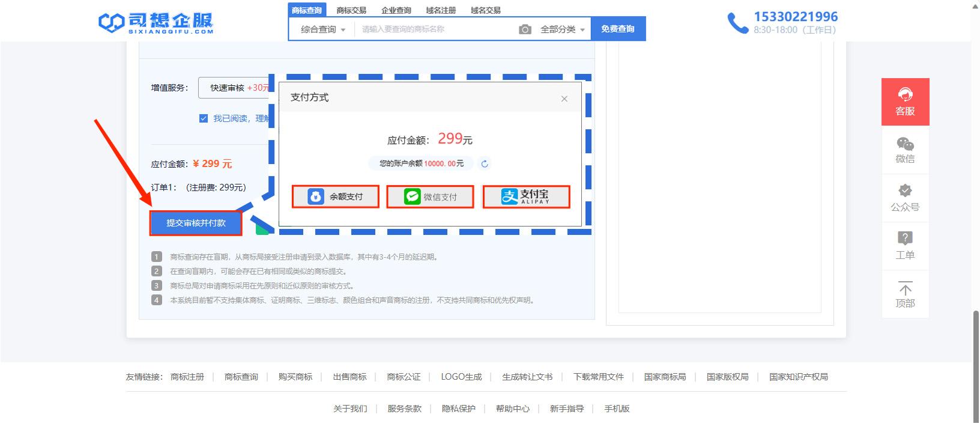Open the 国家商标局 footer link
The width and height of the screenshot is (980, 423).
(665, 377)
